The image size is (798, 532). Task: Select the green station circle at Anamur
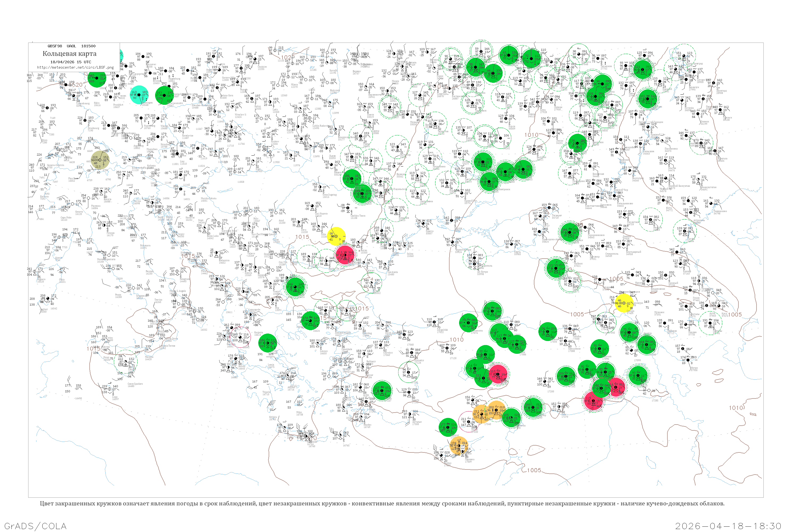[448, 427]
